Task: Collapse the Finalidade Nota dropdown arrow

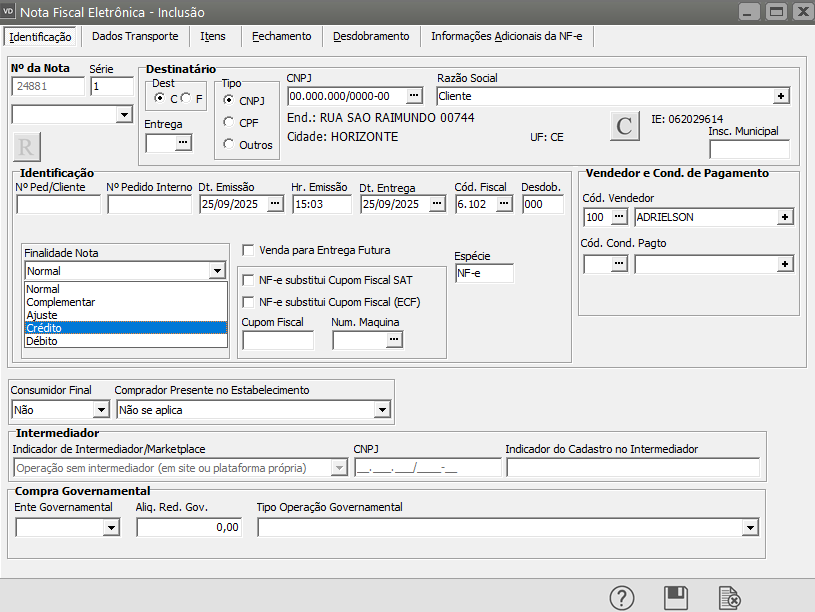Action: pos(217,271)
